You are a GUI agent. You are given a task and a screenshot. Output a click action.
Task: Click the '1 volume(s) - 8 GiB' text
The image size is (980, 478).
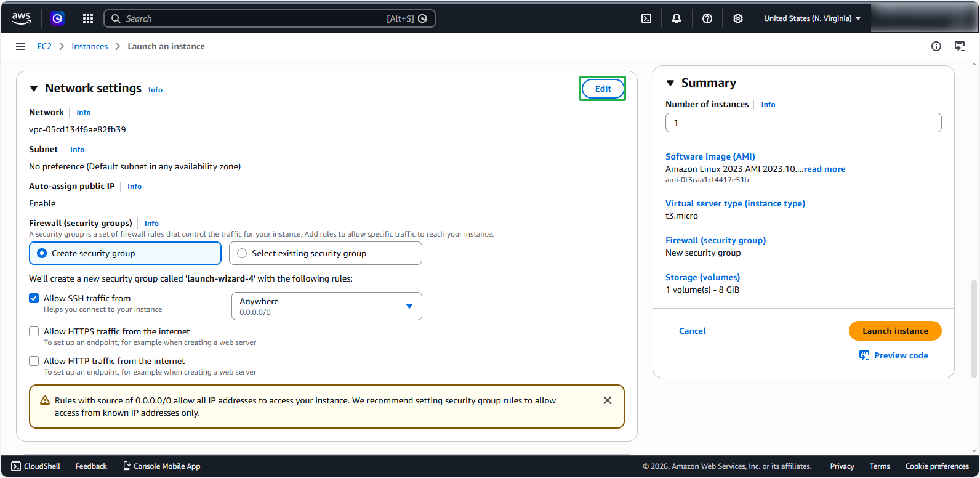point(702,290)
